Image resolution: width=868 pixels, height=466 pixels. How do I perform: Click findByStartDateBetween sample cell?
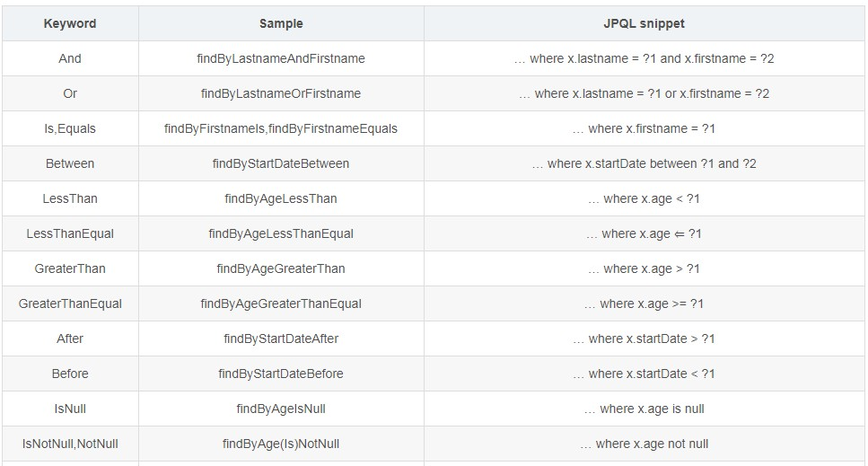tap(281, 163)
